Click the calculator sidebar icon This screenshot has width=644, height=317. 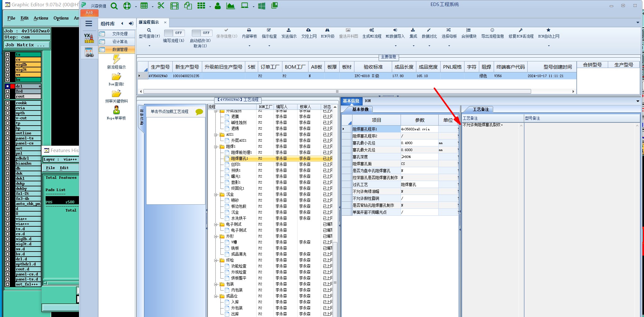(89, 52)
